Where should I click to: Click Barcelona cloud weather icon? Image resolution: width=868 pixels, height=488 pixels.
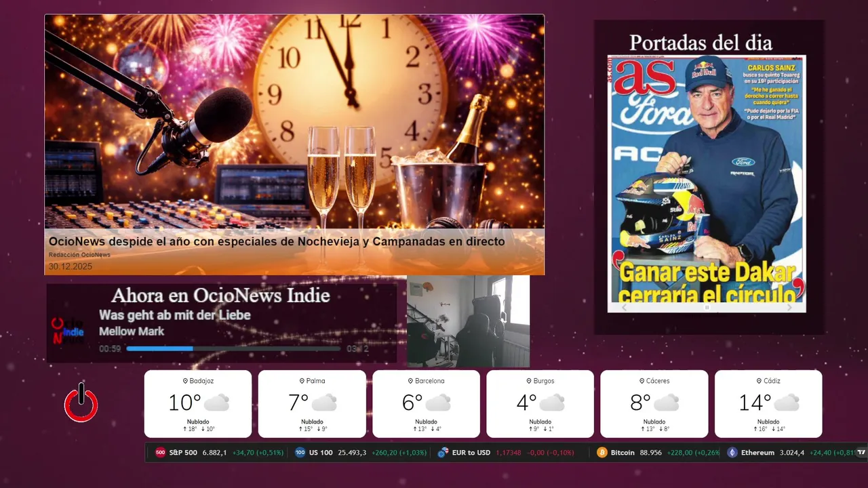point(438,403)
